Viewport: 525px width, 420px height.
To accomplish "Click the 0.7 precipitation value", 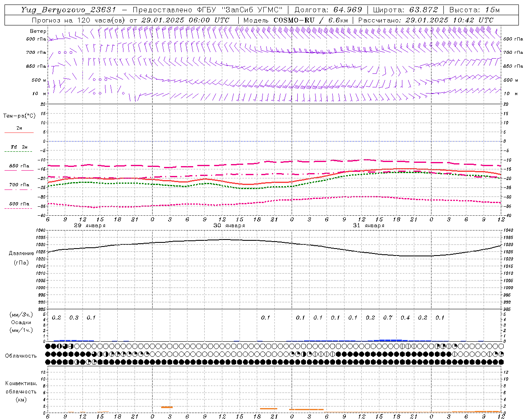I will click(388, 317).
